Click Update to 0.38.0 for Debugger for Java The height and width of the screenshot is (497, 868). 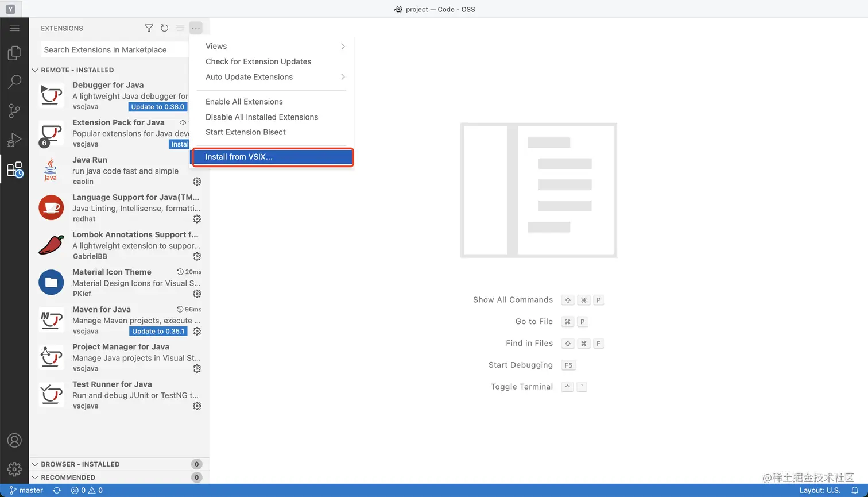tap(158, 107)
